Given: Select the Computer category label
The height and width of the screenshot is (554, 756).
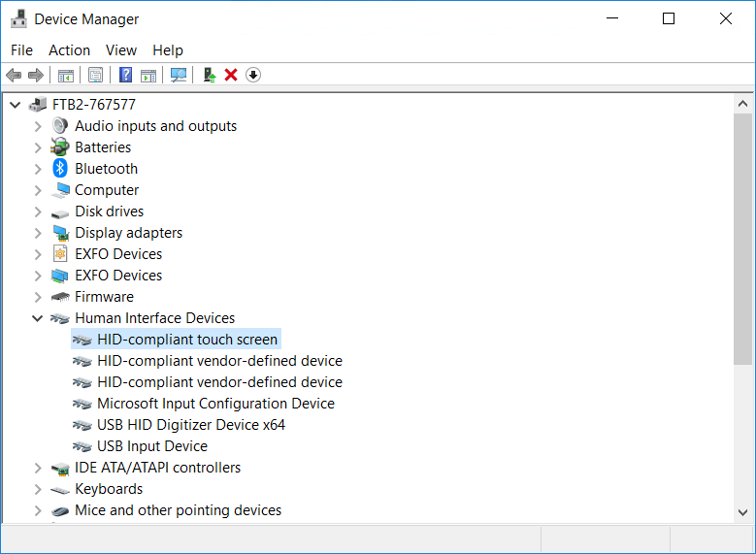Looking at the screenshot, I should point(107,190).
